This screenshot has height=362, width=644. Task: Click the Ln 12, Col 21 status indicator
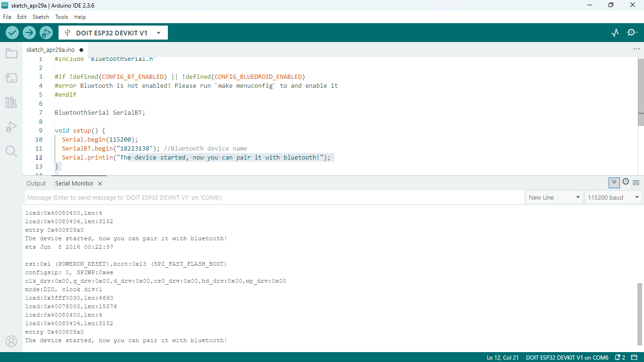(502, 357)
